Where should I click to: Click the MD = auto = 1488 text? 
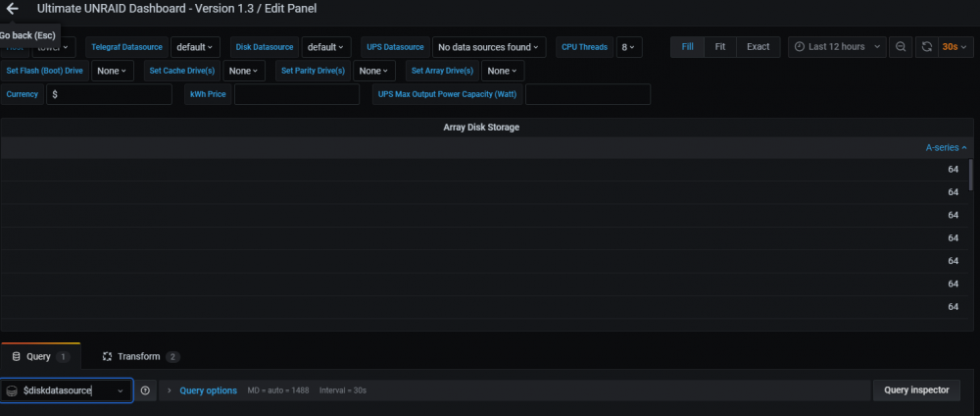[278, 390]
